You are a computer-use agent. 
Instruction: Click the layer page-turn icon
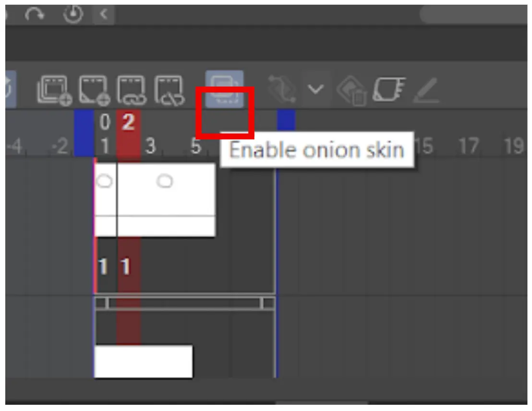[388, 89]
